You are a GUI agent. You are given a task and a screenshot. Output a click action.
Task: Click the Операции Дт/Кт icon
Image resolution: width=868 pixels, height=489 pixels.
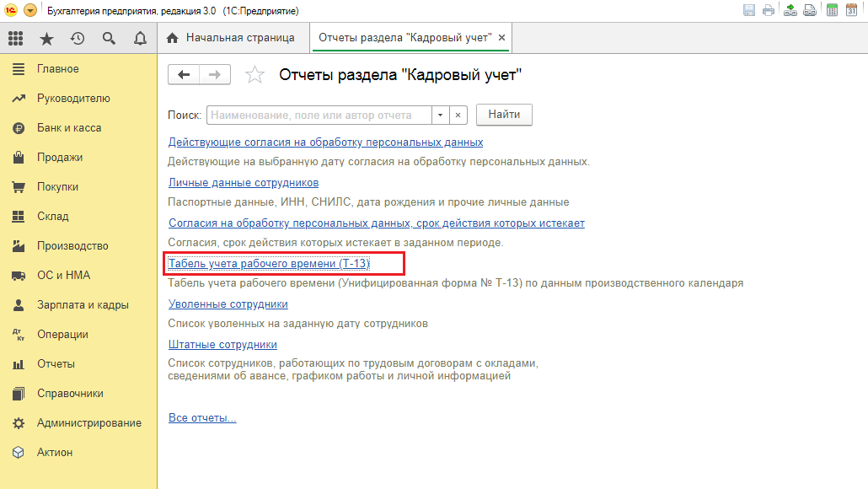coord(19,335)
